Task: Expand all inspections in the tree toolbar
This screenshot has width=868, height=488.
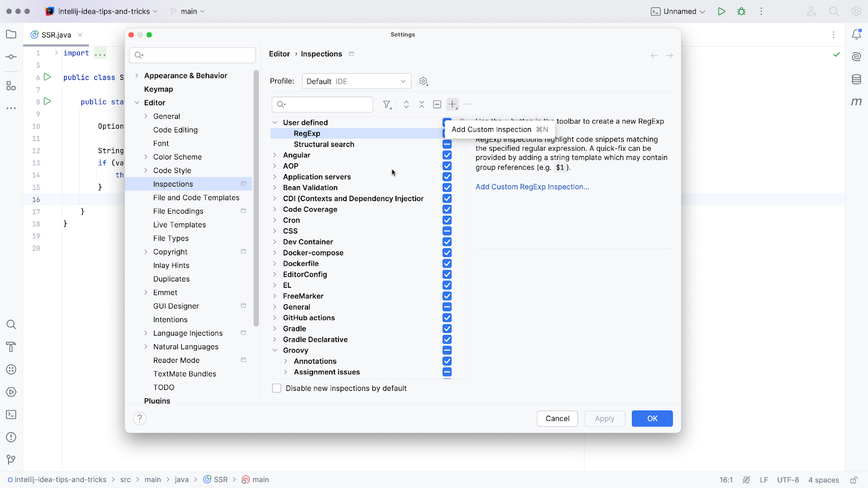Action: 406,105
